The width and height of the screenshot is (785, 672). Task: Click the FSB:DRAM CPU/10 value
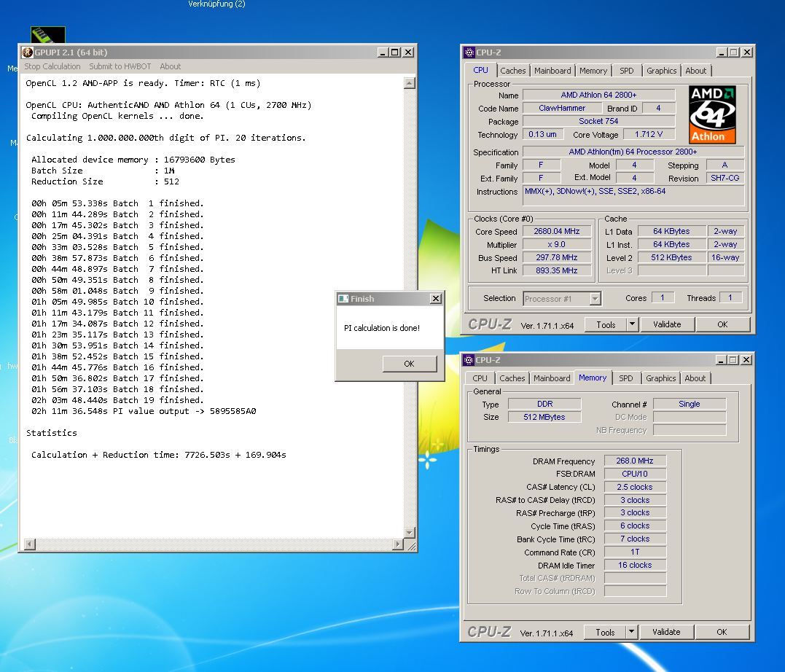[x=635, y=474]
